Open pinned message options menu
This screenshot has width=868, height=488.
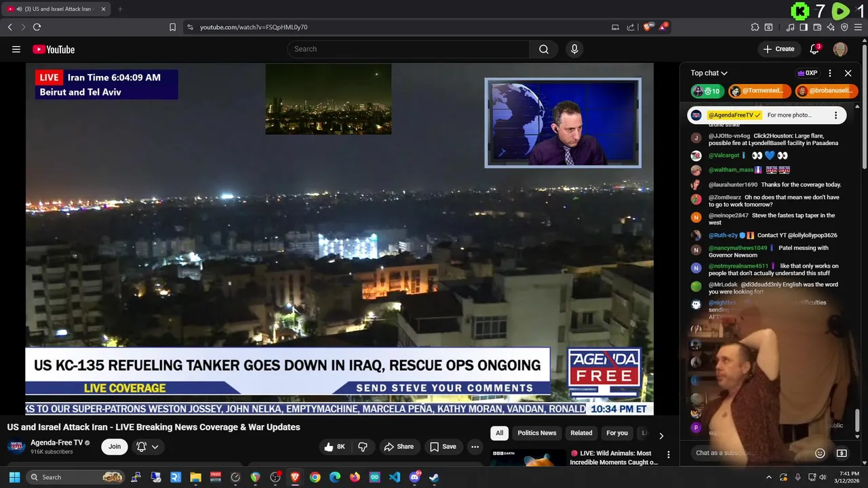[x=835, y=115]
